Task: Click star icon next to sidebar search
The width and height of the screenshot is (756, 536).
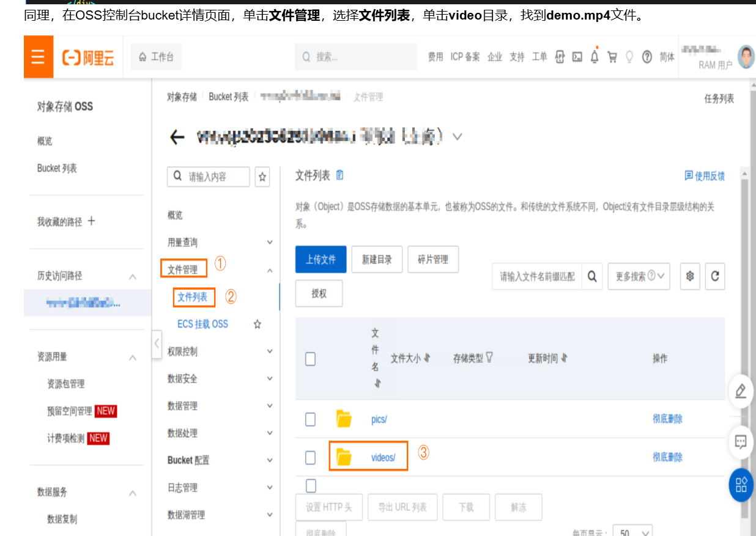Action: coord(262,177)
